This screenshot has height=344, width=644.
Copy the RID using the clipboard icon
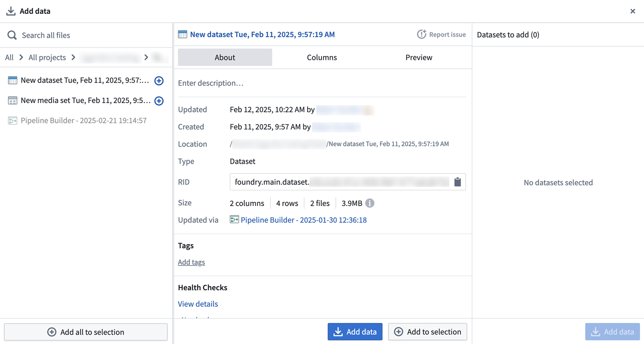(x=457, y=182)
